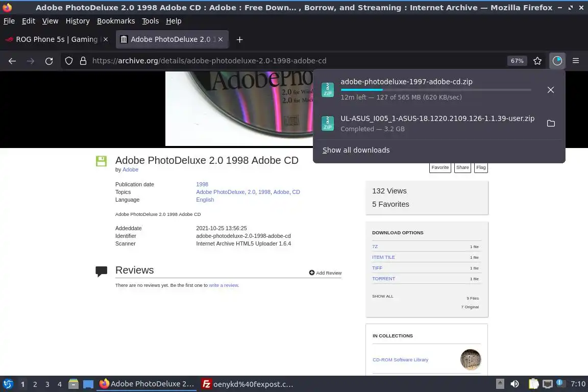
Task: Open the Tools menu
Action: pos(151,21)
